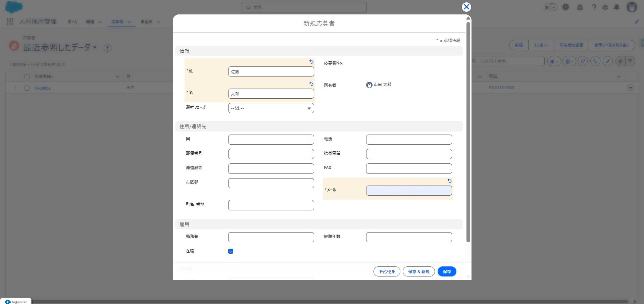Expand the 応募者 tab chevron menu
Screen dimensions: 644x304
tap(129, 22)
